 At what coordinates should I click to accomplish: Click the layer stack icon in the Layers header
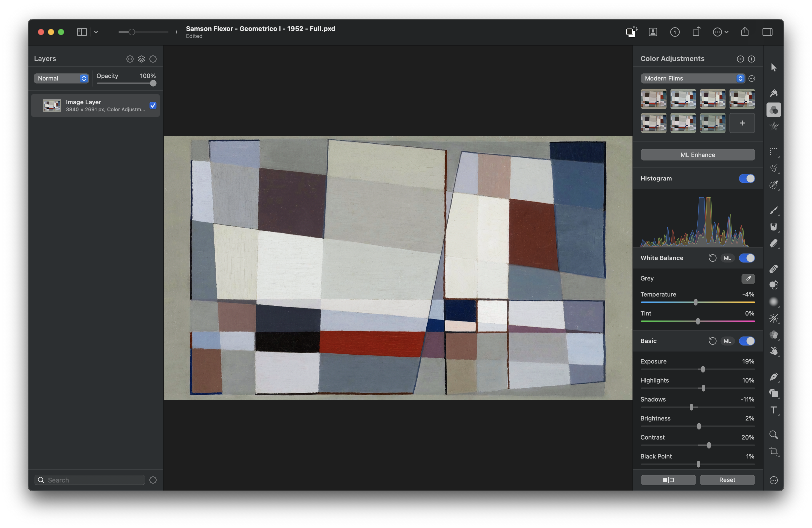coord(141,59)
